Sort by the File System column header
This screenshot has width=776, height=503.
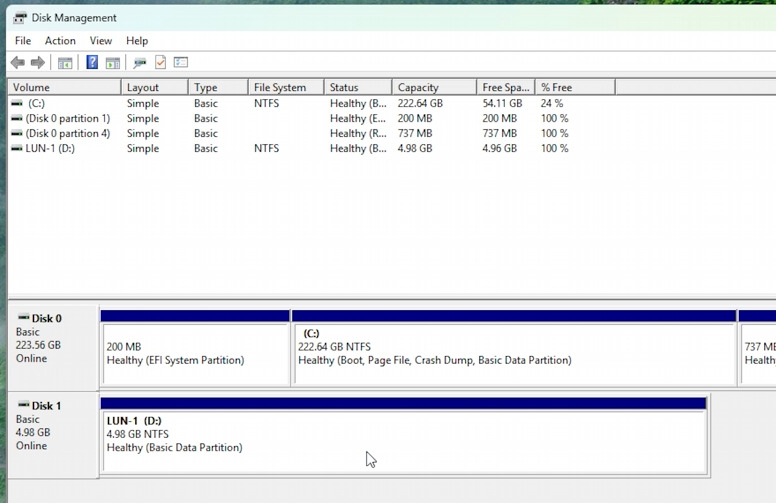coord(286,87)
